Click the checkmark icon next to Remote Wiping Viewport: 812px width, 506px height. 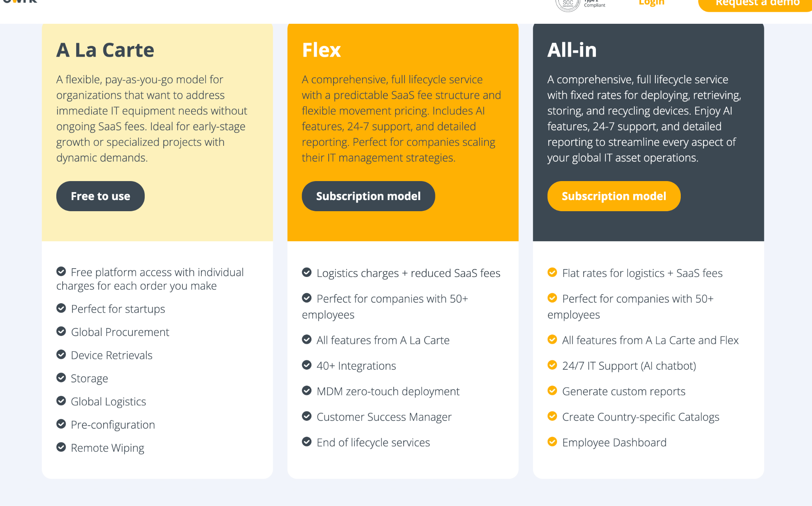tap(61, 447)
